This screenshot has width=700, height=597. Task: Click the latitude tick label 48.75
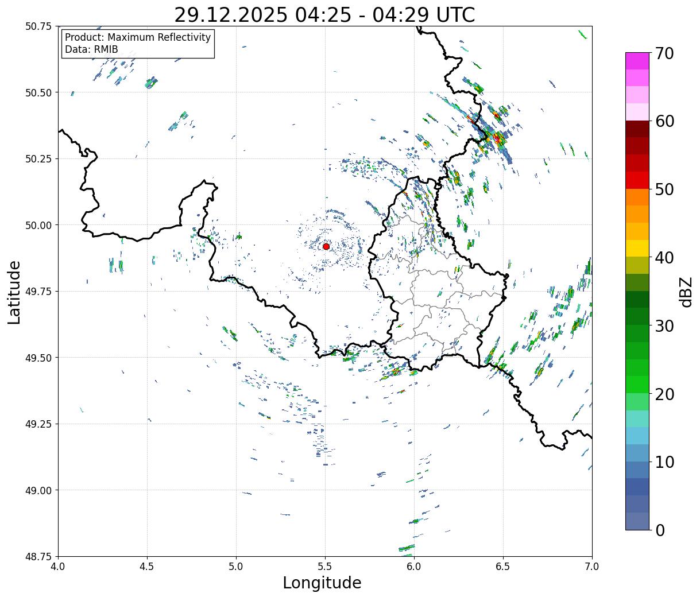38,557
